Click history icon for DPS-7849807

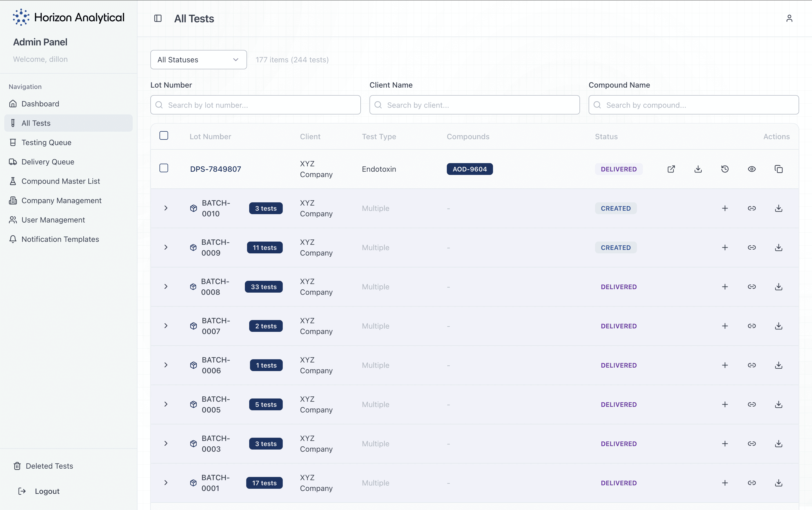click(725, 169)
